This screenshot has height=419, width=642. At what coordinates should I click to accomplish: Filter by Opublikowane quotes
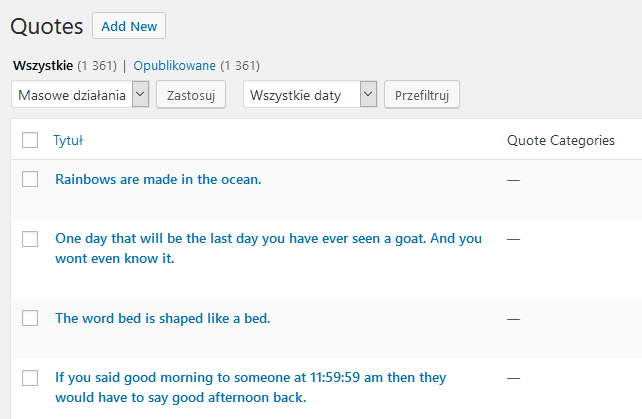[175, 66]
